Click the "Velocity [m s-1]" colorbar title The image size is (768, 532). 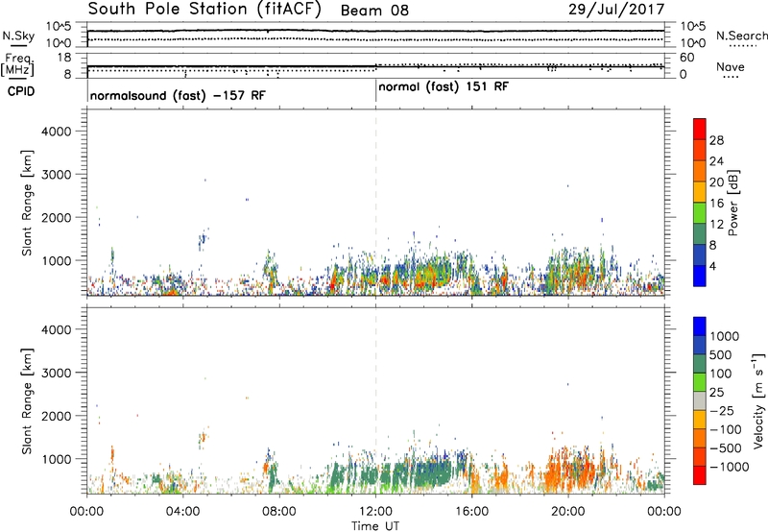pyautogui.click(x=758, y=400)
